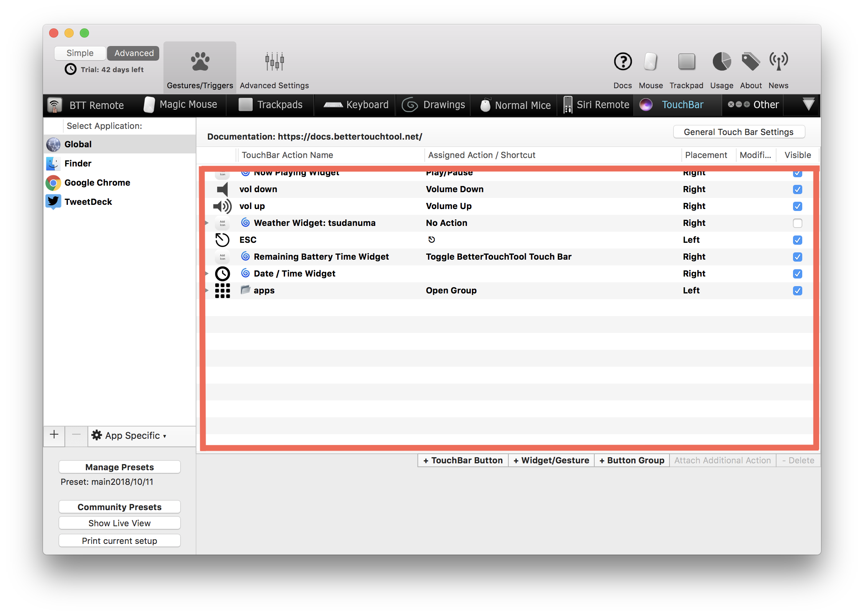Select Google Chrome in application list
The width and height of the screenshot is (864, 616).
97,183
